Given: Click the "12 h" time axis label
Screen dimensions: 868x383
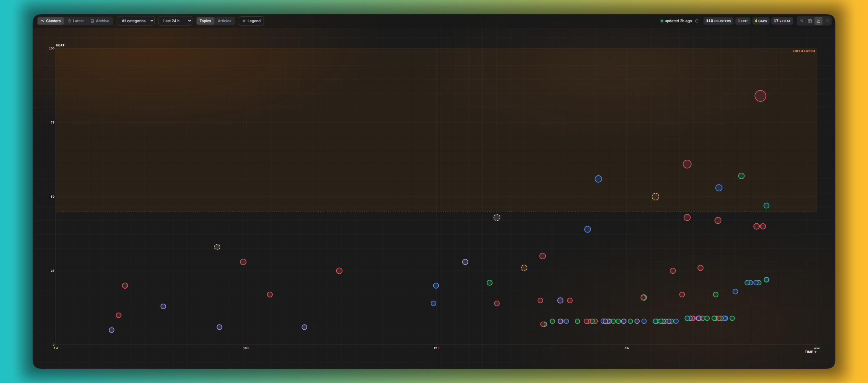Looking at the screenshot, I should [x=436, y=348].
